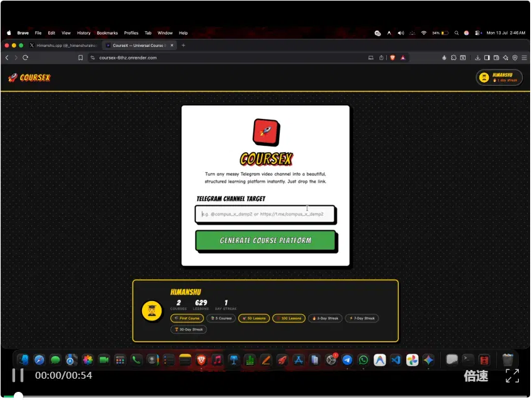Focus the Telegram Channel Target input field

[265, 214]
